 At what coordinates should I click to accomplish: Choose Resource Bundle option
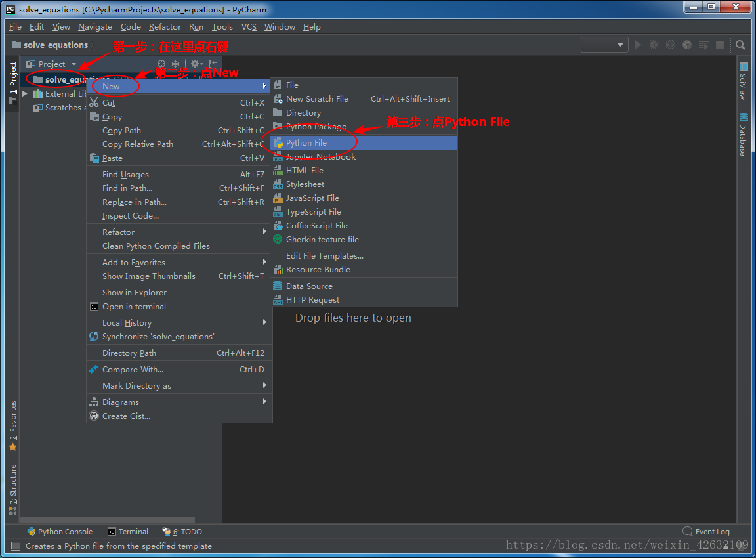pyautogui.click(x=364, y=270)
